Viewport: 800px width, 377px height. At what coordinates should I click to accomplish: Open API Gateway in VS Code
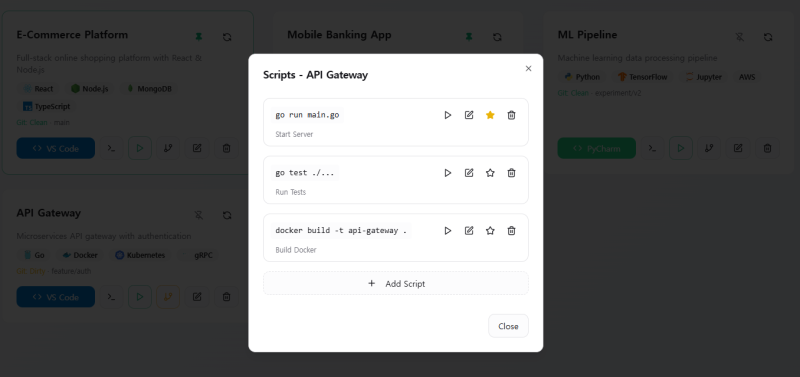(x=56, y=297)
